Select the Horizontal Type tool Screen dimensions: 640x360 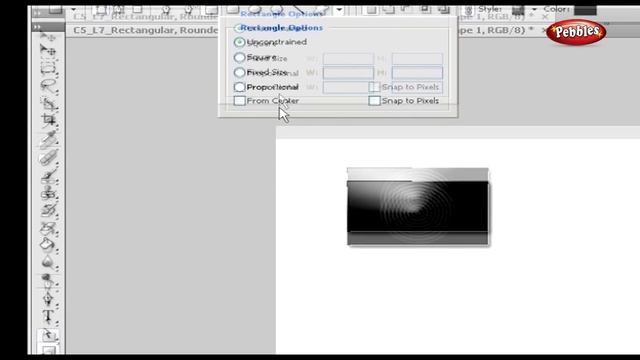(x=48, y=316)
